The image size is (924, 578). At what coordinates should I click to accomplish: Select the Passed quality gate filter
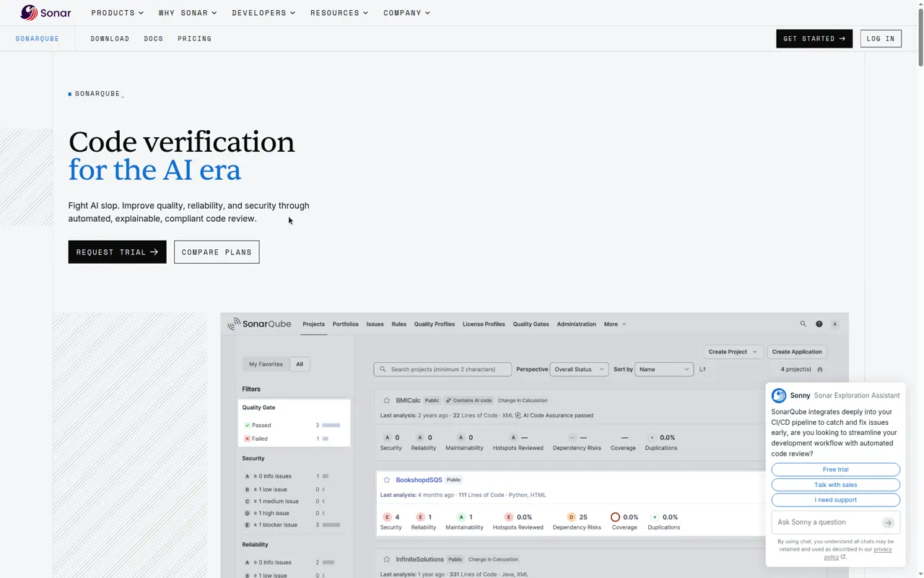click(292, 426)
